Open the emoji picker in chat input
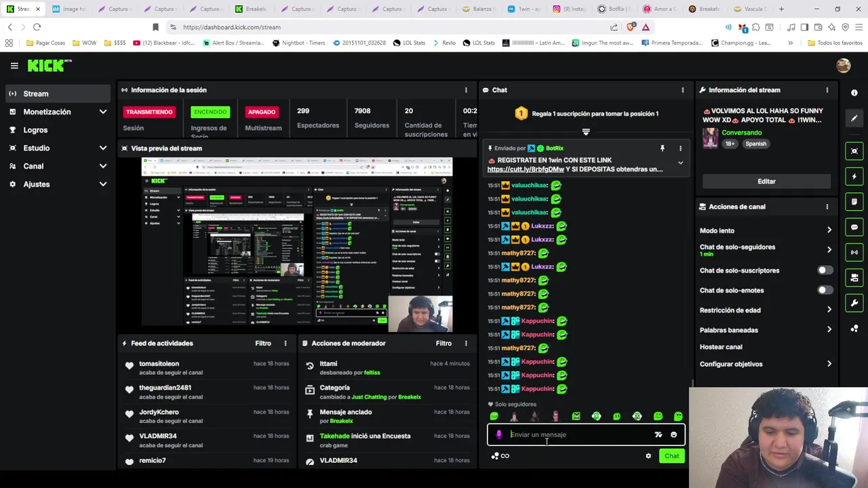This screenshot has width=868, height=488. (673, 434)
